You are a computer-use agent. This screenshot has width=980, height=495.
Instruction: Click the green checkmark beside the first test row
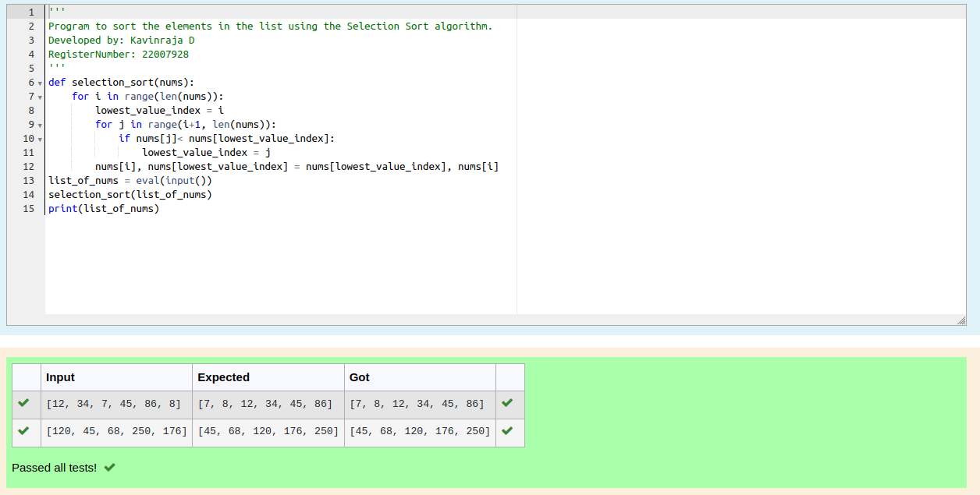[25, 404]
